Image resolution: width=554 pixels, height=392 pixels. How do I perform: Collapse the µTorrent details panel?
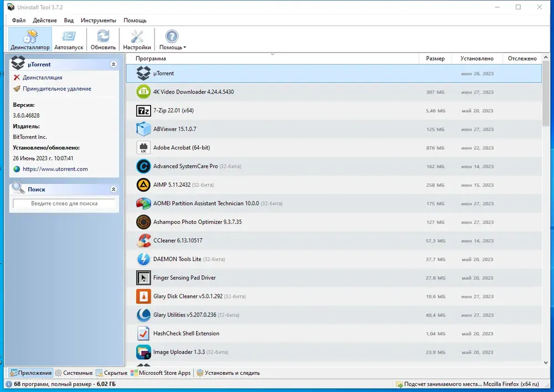tap(114, 64)
